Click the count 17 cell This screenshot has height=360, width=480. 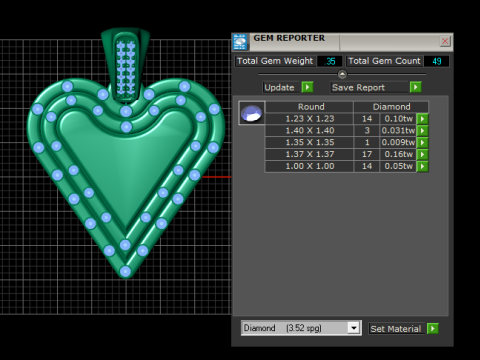point(367,154)
